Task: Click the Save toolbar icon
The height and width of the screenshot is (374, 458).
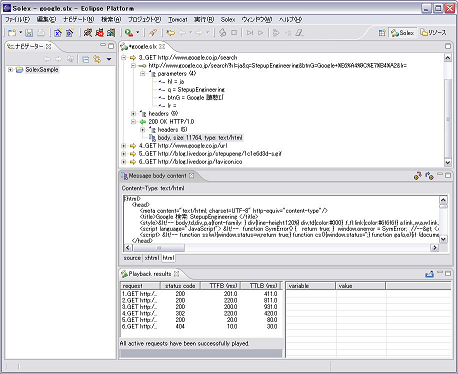Action: point(29,33)
